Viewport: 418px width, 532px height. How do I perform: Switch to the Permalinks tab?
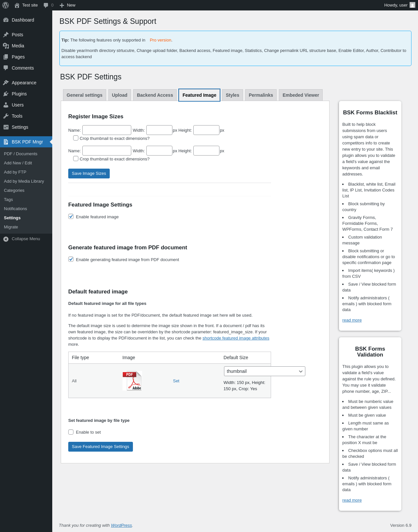click(x=261, y=95)
